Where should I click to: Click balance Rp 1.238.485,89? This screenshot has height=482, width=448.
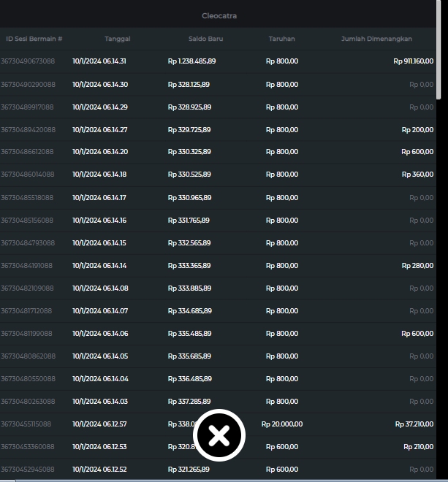(191, 61)
